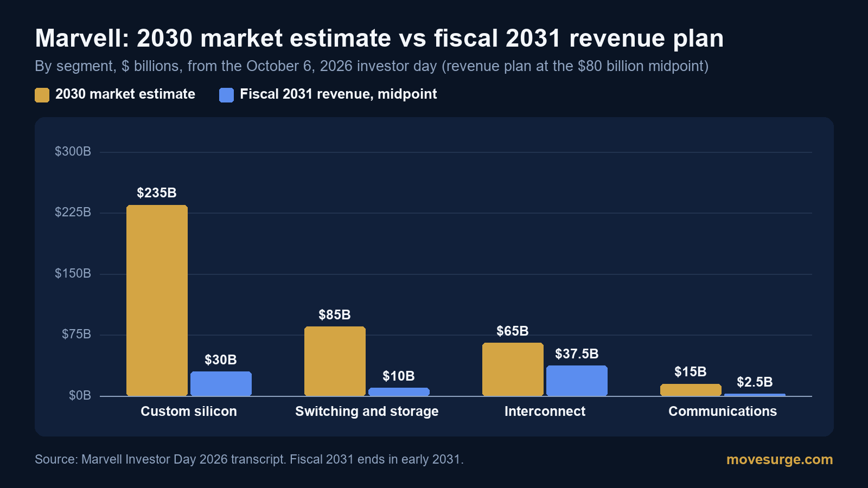The width and height of the screenshot is (868, 488).
Task: Click the blue Interconnect revenue bar
Action: (x=577, y=381)
